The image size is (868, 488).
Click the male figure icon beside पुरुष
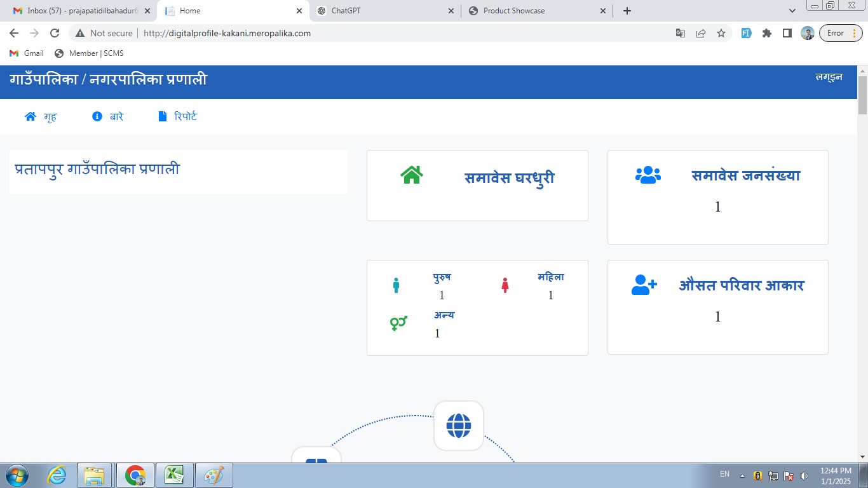click(396, 285)
